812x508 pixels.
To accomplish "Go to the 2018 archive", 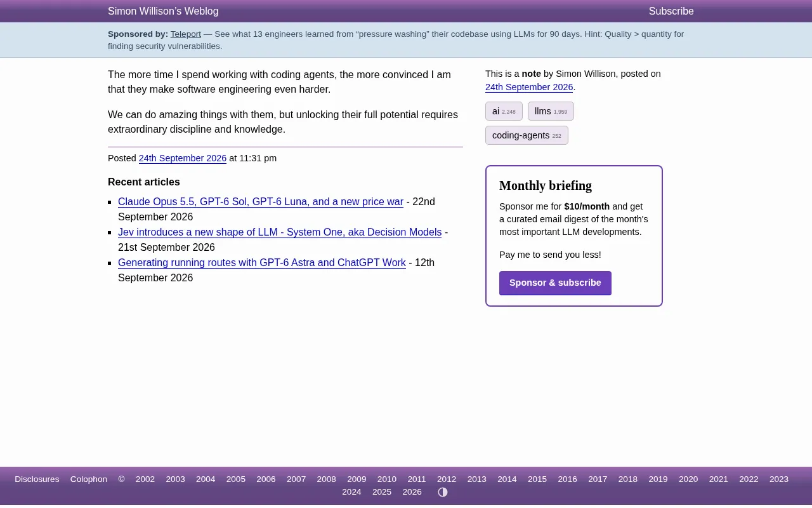I will (628, 479).
